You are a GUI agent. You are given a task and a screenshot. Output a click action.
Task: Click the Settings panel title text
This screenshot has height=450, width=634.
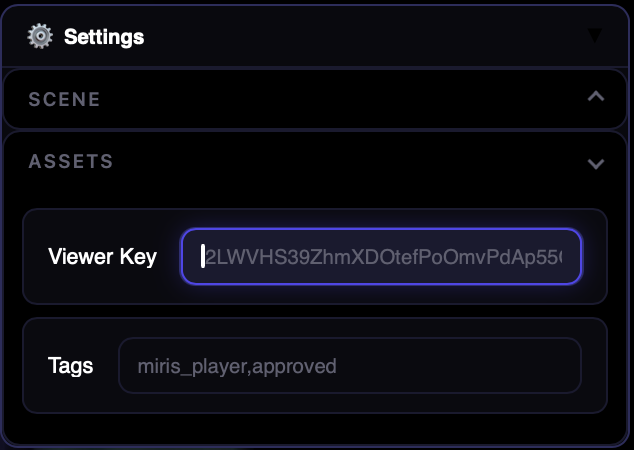click(x=104, y=37)
